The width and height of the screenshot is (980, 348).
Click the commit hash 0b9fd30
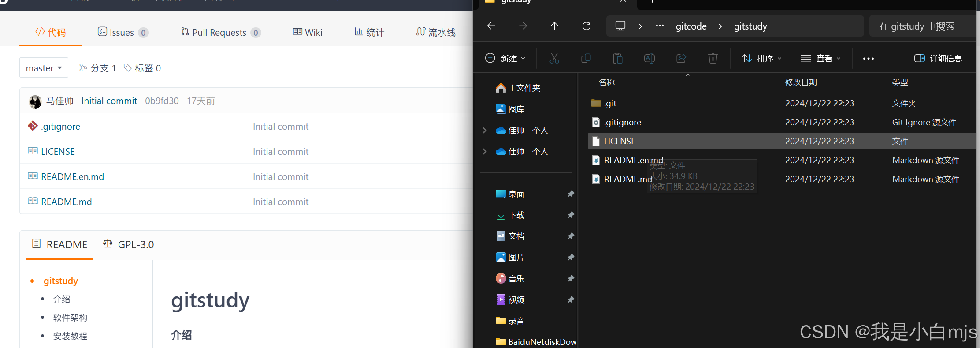pos(162,101)
